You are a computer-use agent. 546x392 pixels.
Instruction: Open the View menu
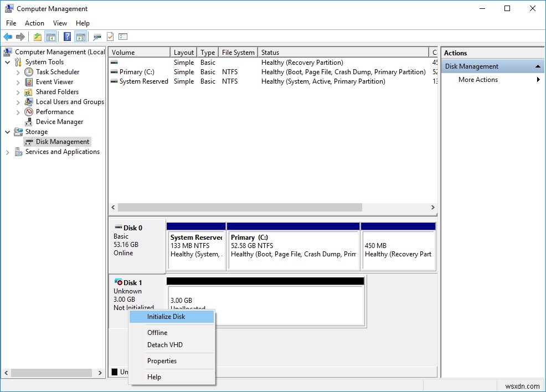pyautogui.click(x=60, y=23)
